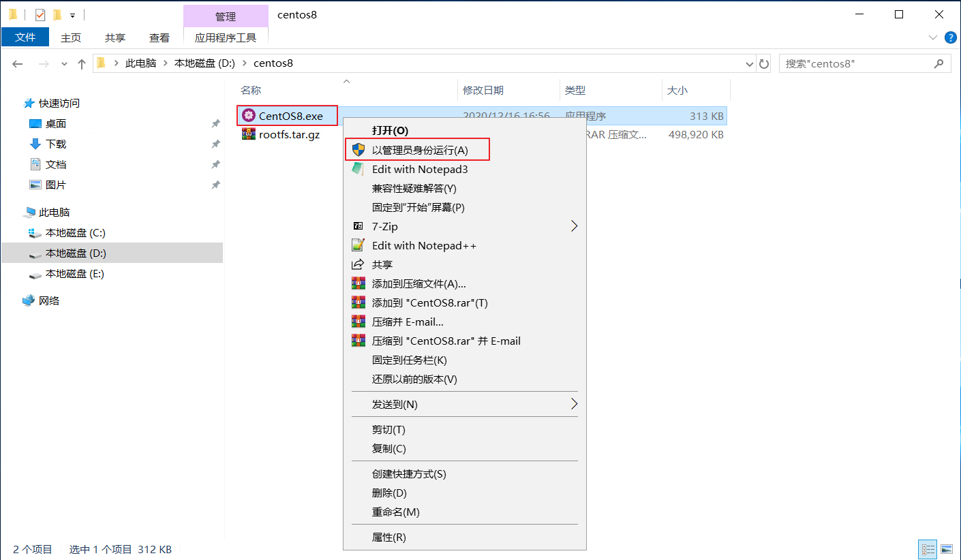
Task: Switch to the 查看 ribbon tab
Action: click(x=159, y=37)
